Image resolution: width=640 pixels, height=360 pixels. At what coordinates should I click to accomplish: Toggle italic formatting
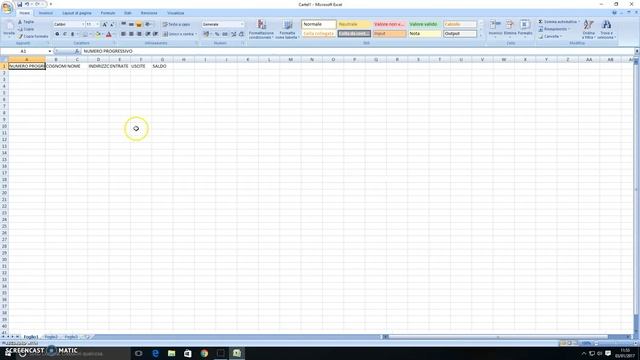64,34
